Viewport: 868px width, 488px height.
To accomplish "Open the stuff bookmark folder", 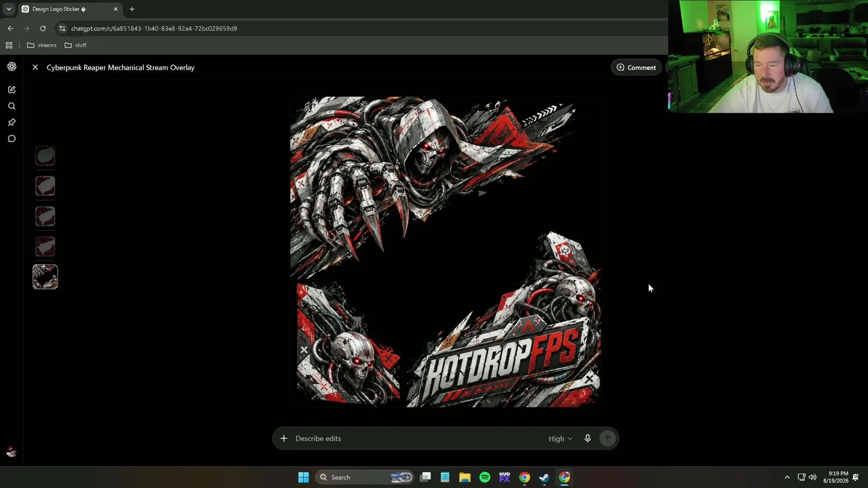I will point(75,45).
